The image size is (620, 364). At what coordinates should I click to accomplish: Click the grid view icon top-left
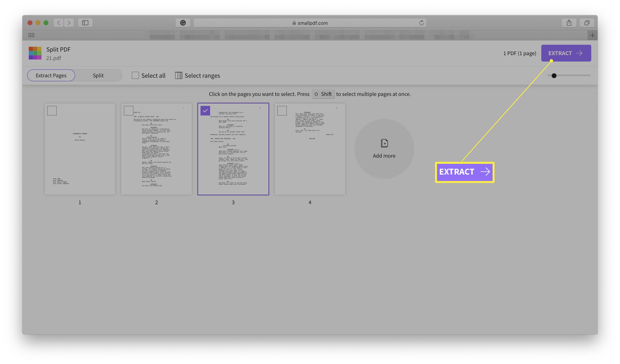pos(31,35)
